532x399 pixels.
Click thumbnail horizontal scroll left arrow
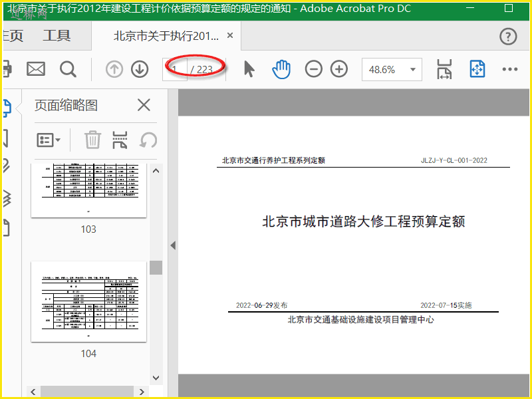[33, 392]
